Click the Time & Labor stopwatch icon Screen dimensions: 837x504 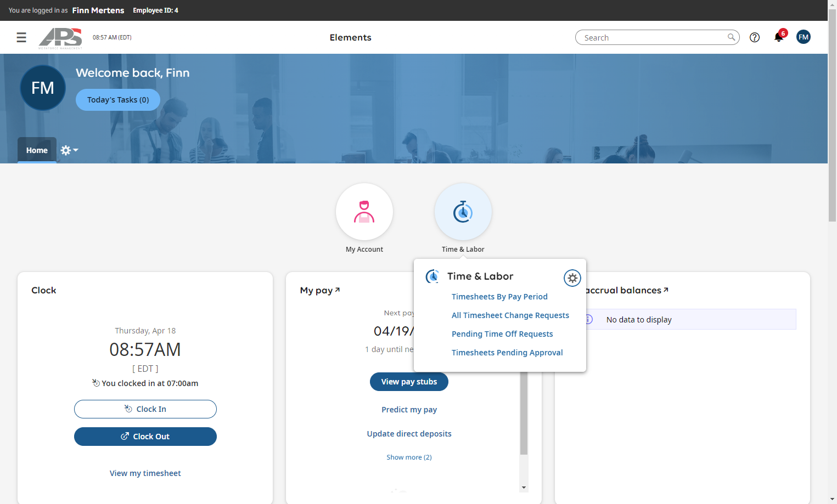(x=463, y=212)
